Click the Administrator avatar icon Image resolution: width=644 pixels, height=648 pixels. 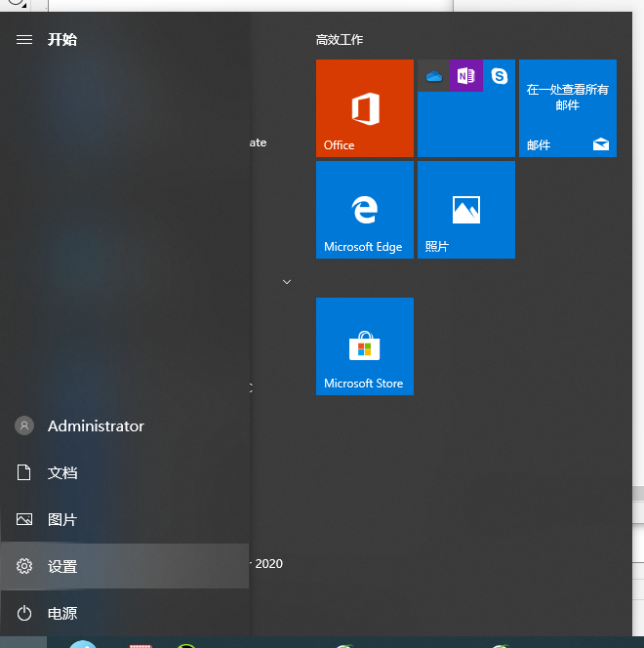point(24,425)
